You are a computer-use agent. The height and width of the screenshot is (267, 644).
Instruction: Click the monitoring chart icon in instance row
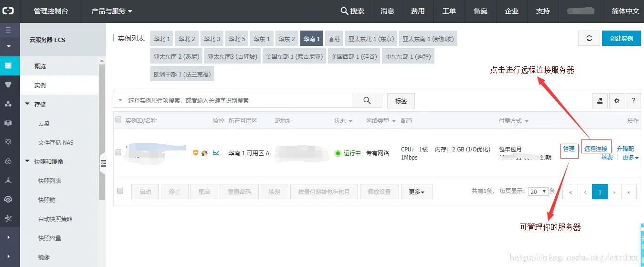coord(216,153)
